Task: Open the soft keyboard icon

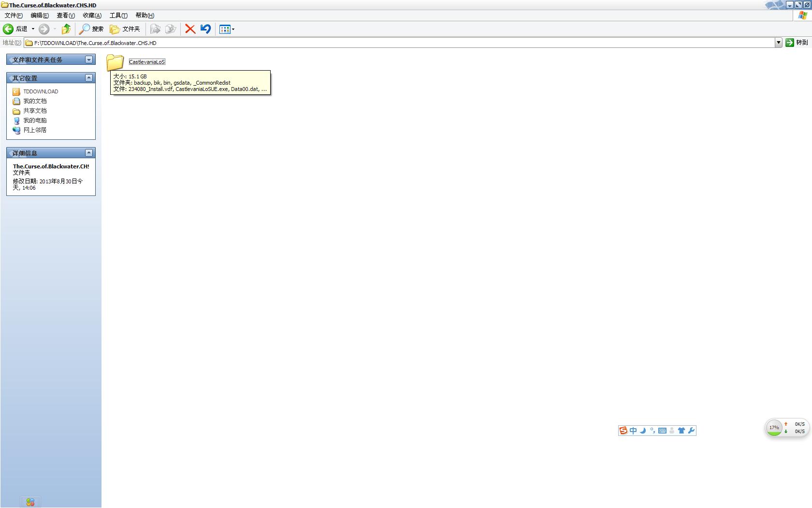Action: point(662,431)
